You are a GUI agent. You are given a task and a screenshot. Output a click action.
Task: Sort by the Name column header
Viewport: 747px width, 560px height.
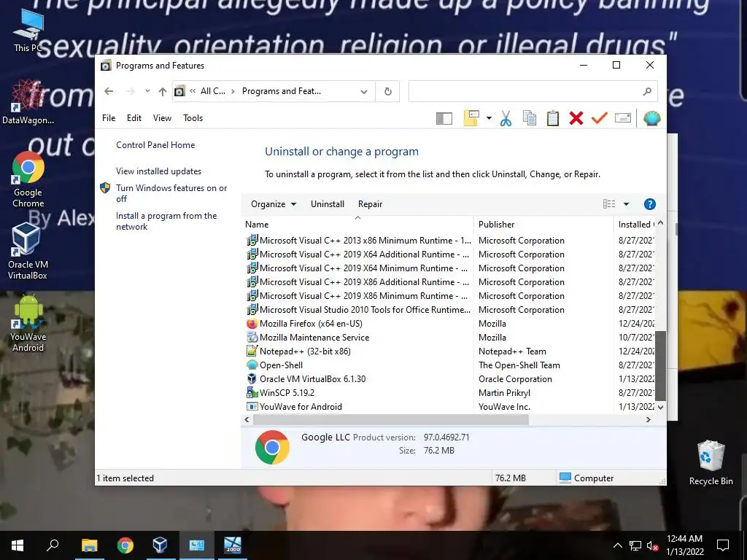tap(357, 225)
